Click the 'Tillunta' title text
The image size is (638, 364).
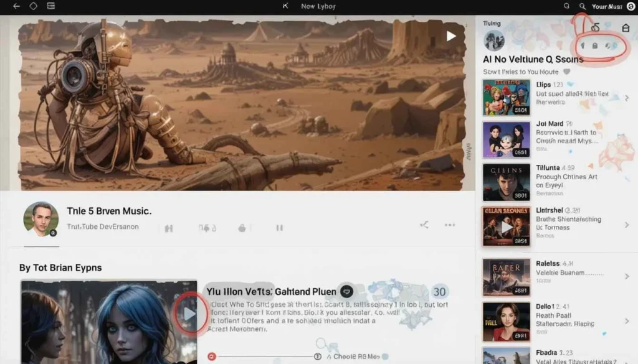548,167
